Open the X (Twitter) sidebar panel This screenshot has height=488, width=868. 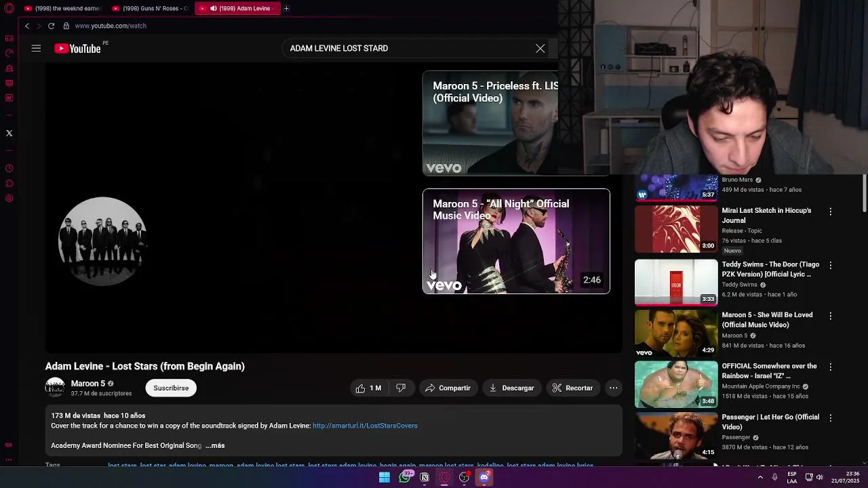9,133
